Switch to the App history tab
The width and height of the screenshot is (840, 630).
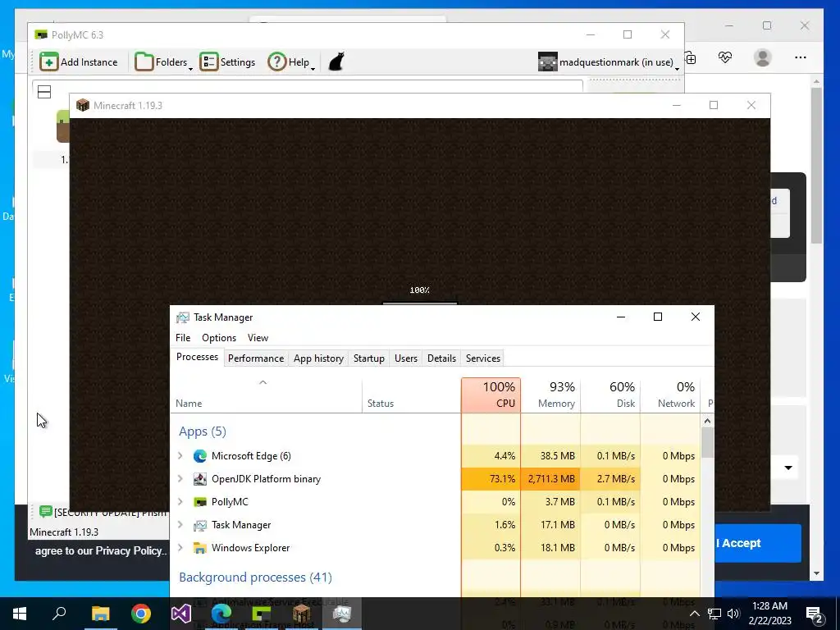click(x=318, y=358)
